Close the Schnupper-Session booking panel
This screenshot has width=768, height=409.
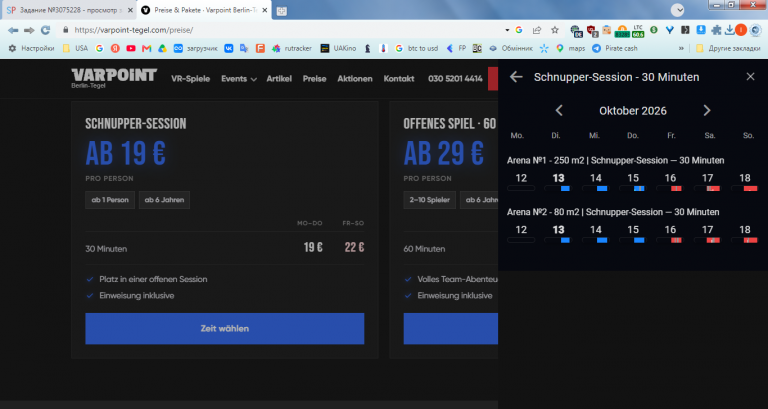point(750,76)
